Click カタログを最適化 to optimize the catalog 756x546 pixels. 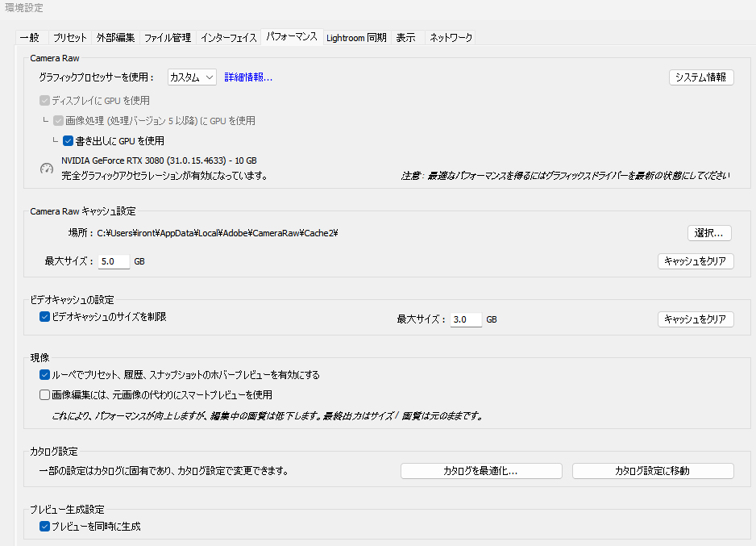point(480,470)
